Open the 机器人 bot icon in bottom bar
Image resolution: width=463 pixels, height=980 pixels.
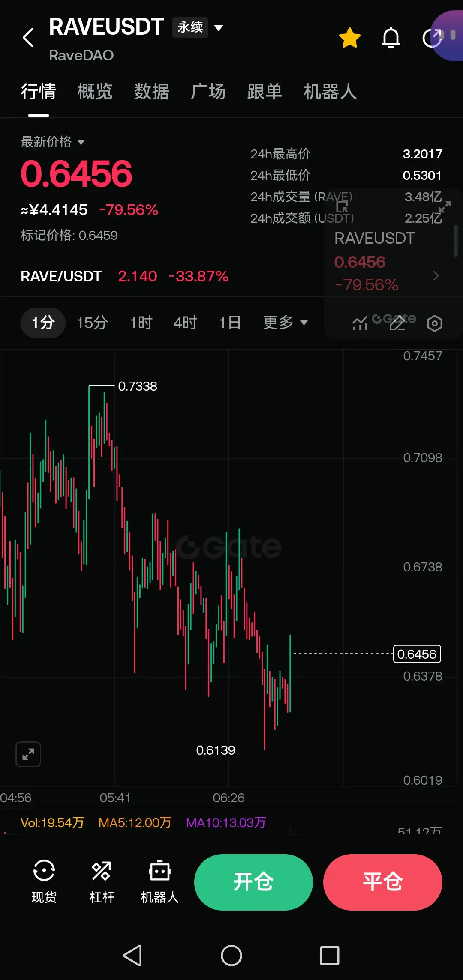pyautogui.click(x=159, y=881)
